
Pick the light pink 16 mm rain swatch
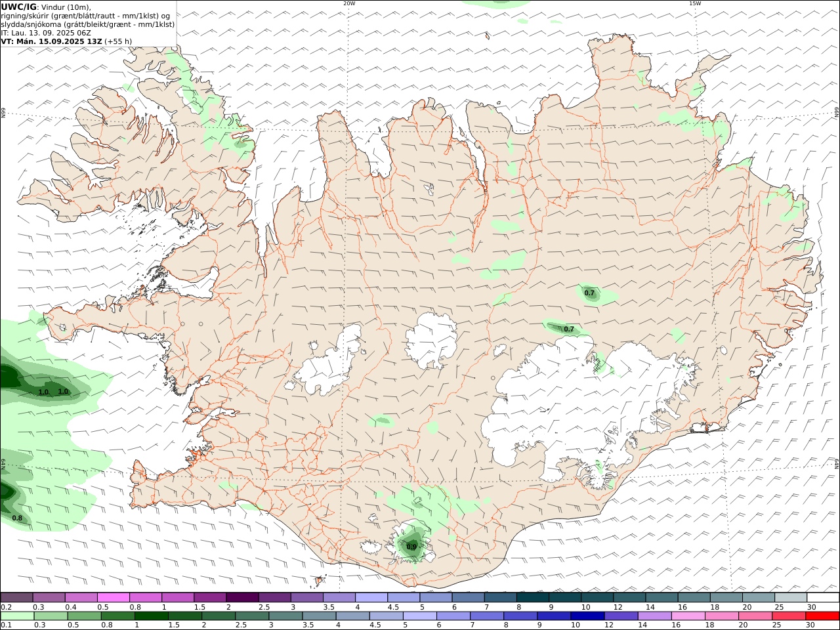click(688, 616)
